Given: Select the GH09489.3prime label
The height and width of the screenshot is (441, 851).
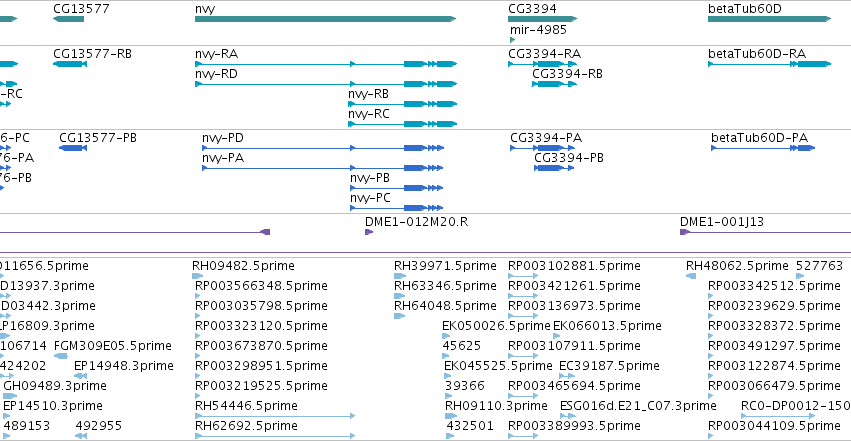Looking at the screenshot, I should pyautogui.click(x=55, y=386).
